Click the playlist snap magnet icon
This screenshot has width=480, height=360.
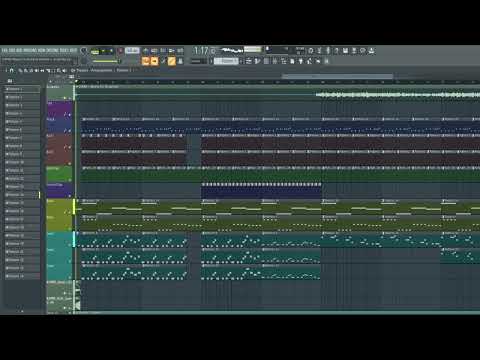12,70
